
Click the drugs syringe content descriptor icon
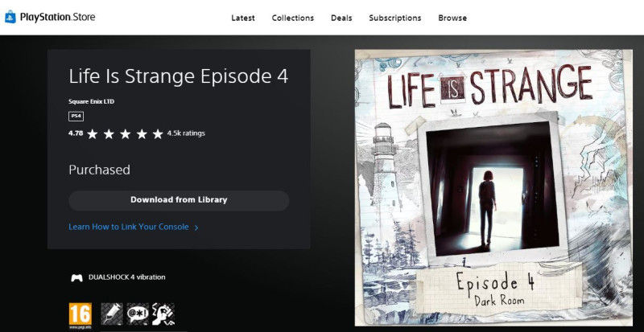tap(112, 314)
